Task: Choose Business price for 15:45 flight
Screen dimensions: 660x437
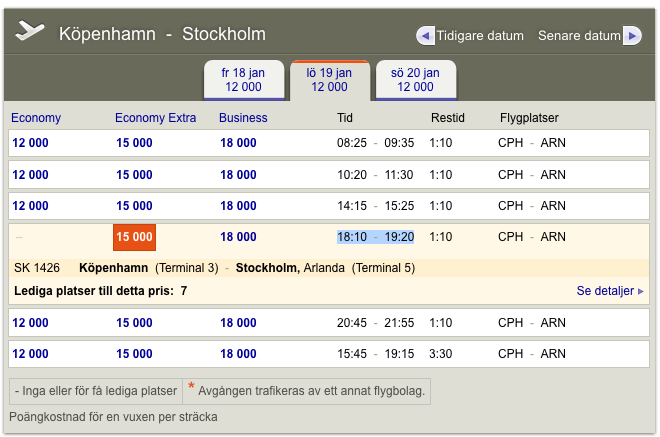Action: pos(238,354)
